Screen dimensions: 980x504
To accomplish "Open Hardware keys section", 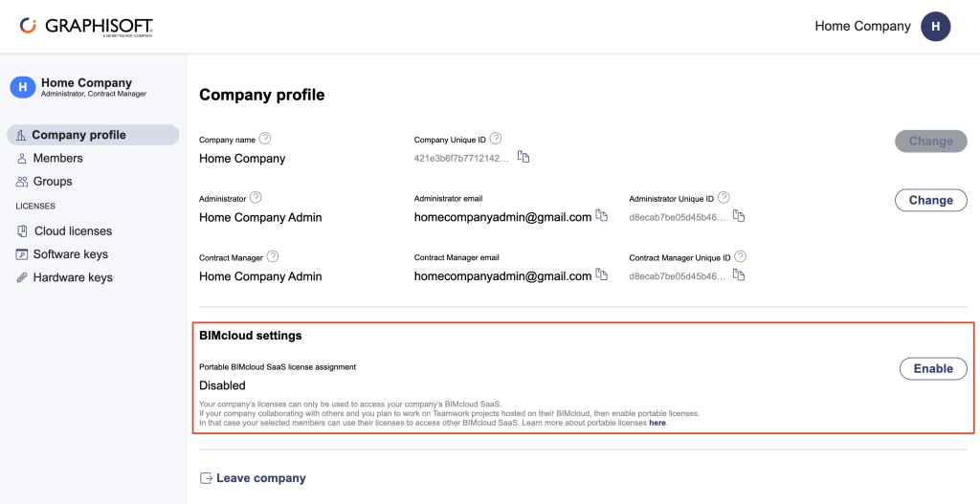I will click(73, 277).
